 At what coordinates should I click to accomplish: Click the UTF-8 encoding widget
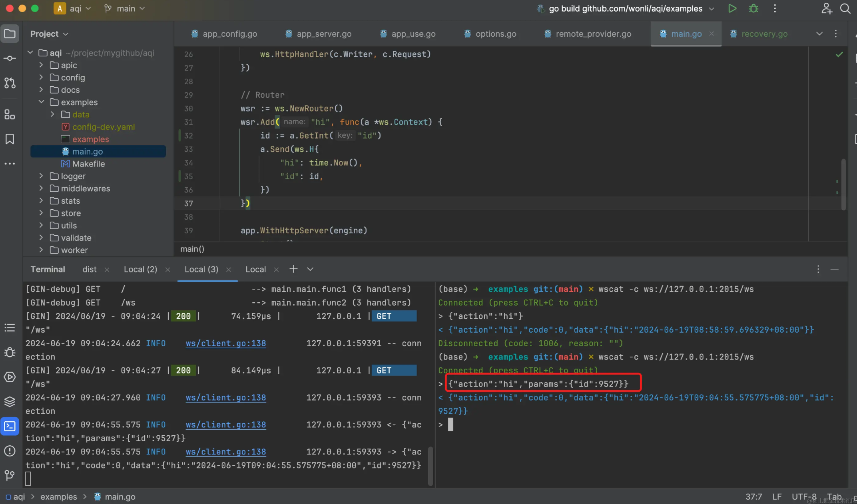(x=804, y=497)
